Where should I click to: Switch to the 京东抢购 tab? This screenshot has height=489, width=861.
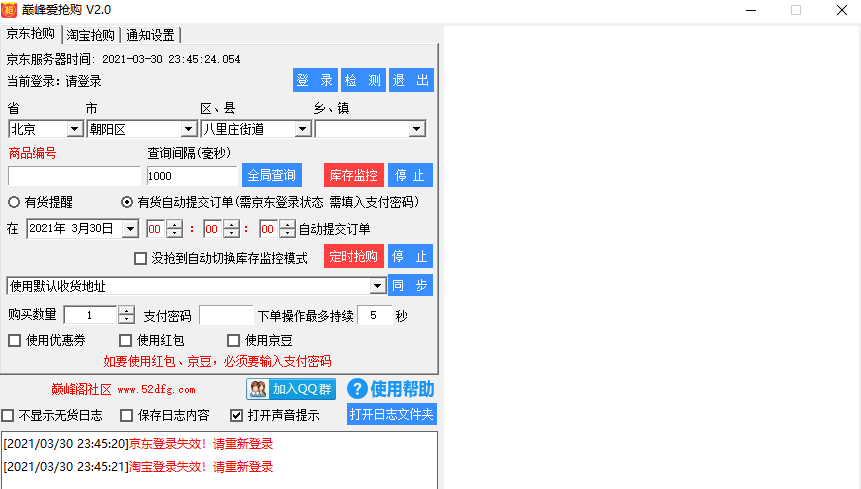30,34
